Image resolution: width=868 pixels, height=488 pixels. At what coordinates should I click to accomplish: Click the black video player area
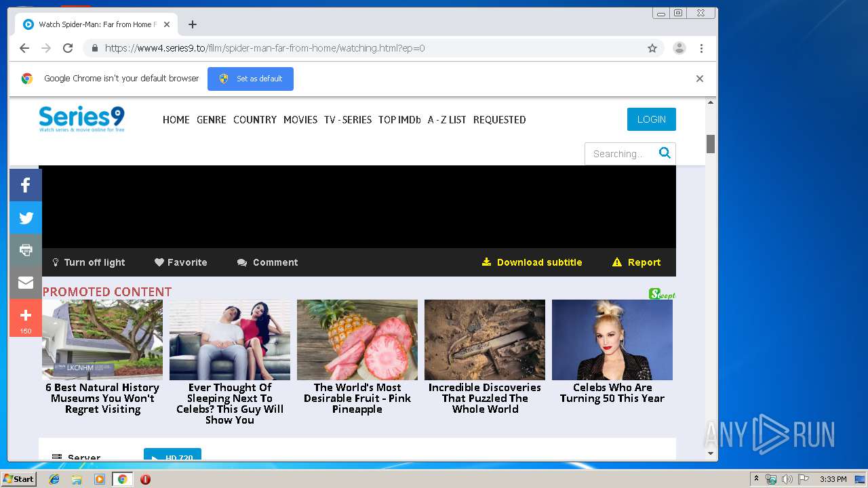359,207
